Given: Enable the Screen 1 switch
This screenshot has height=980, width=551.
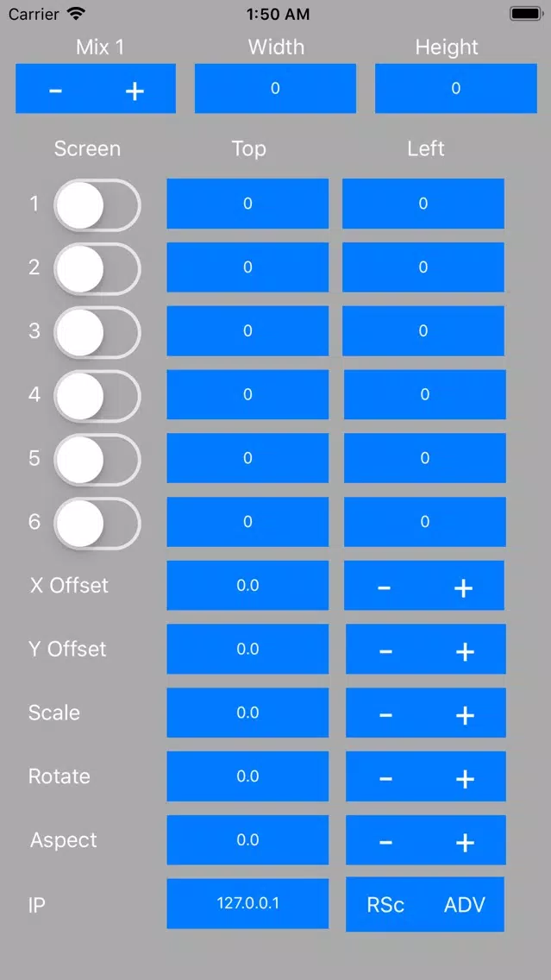Looking at the screenshot, I should 97,205.
